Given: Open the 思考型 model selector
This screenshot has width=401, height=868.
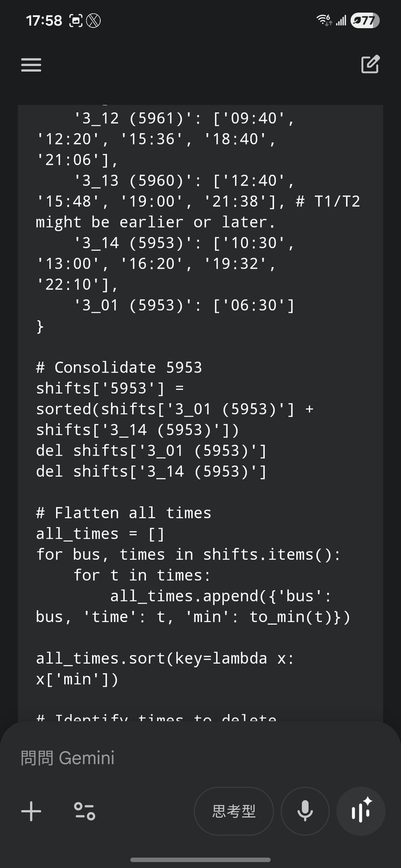Looking at the screenshot, I should 234,811.
